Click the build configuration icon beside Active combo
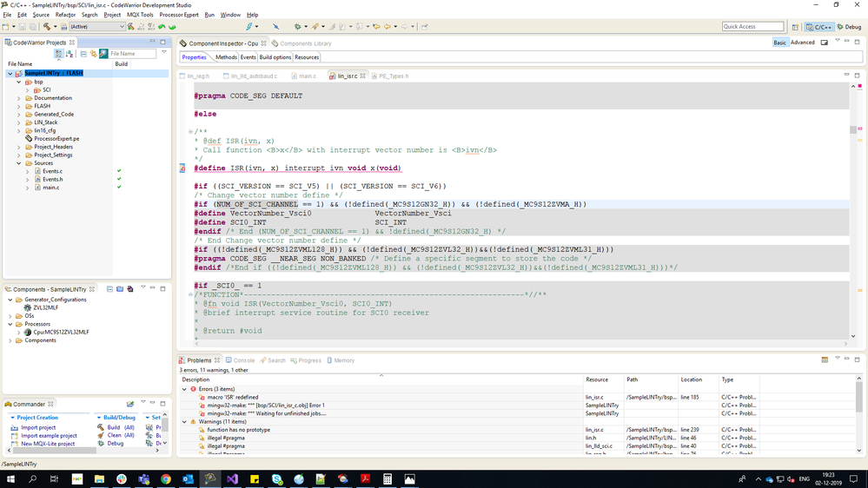 tap(64, 27)
